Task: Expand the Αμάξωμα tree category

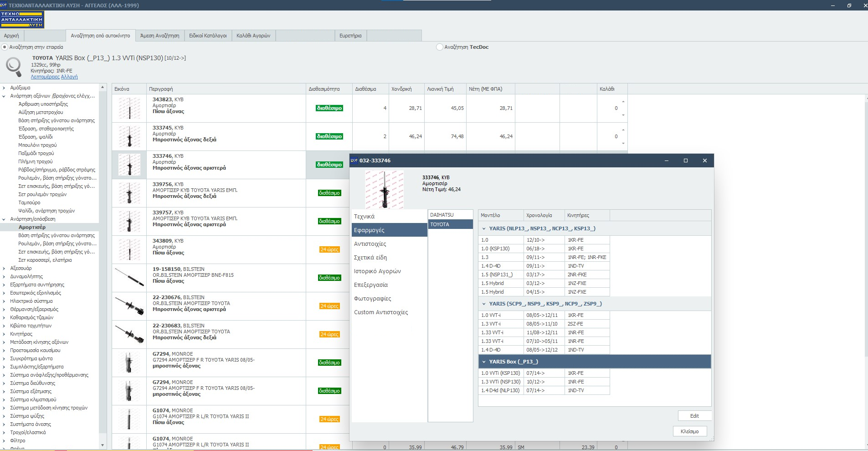Action: click(x=4, y=88)
